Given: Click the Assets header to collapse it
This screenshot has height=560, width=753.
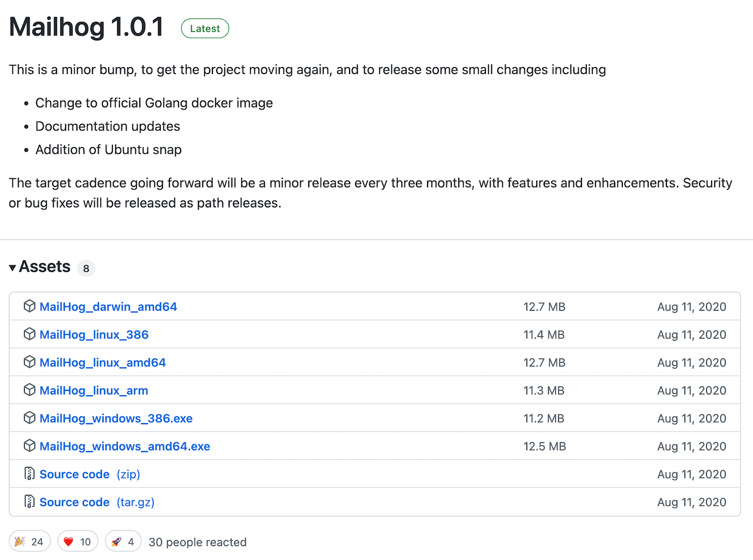Looking at the screenshot, I should point(45,267).
